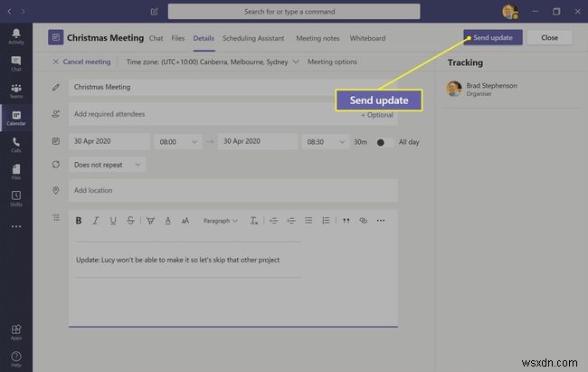
Task: Click the new chat compose icon
Action: (154, 12)
